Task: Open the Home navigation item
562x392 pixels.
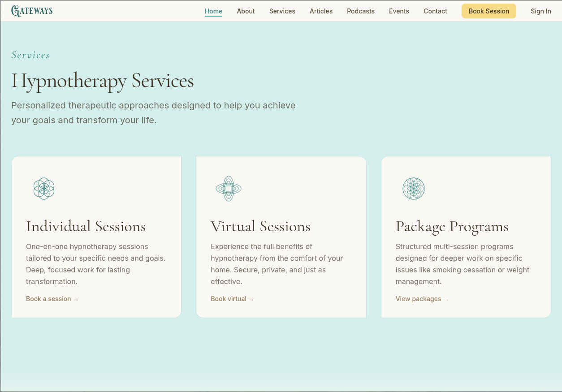Action: click(213, 11)
